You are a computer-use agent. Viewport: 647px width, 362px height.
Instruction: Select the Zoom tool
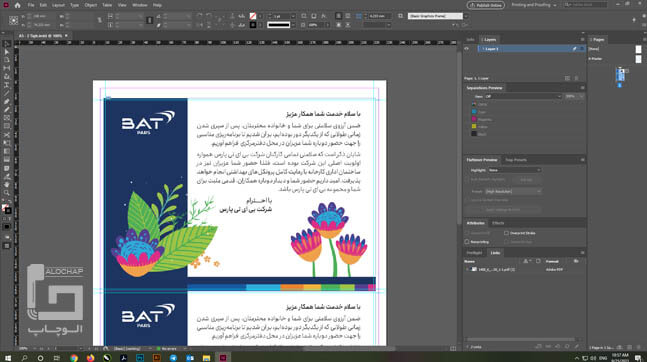tap(7, 193)
